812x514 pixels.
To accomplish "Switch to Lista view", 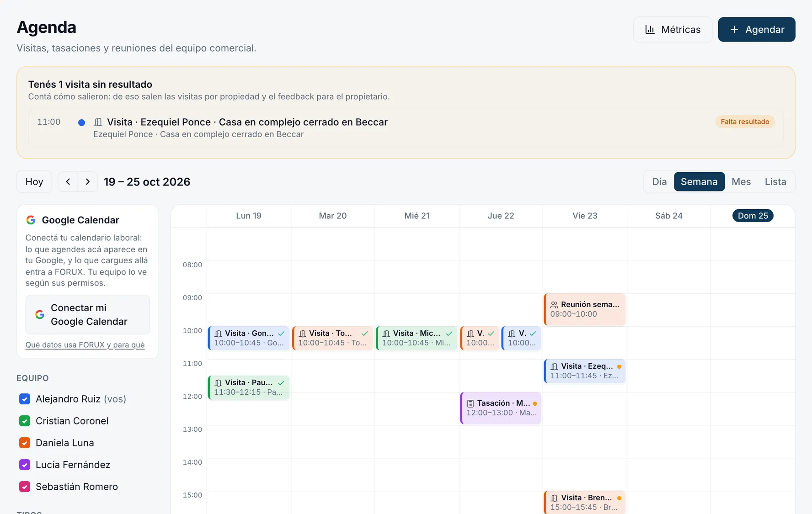I will tap(775, 182).
